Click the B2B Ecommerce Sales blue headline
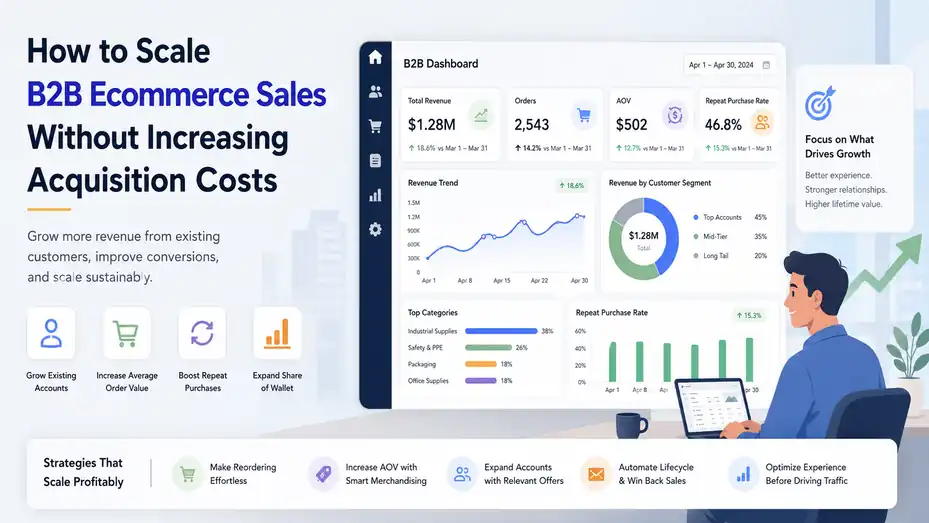The height and width of the screenshot is (523, 929). pos(177,95)
